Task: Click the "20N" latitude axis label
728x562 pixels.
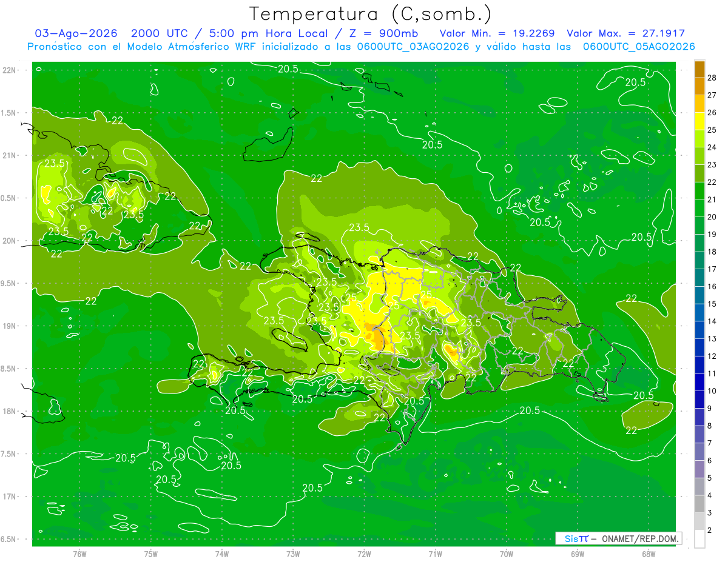Action: click(x=10, y=241)
